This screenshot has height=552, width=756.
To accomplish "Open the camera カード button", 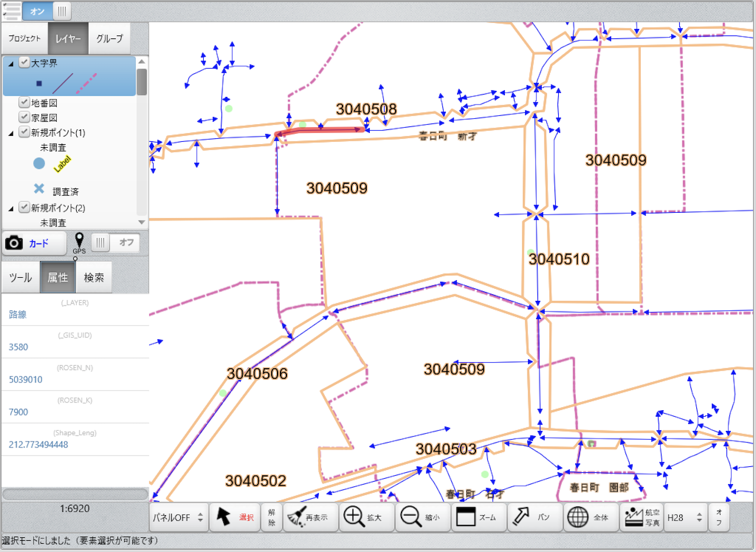I will click(x=34, y=243).
